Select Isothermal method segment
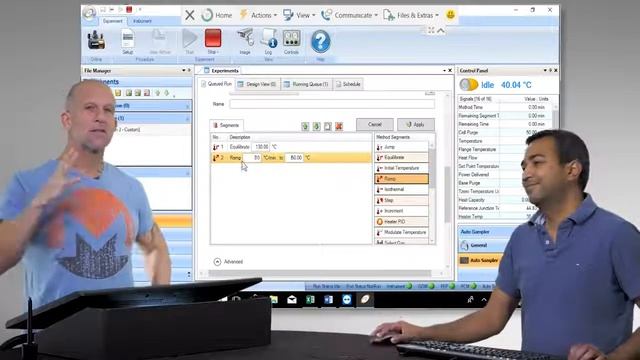The image size is (640, 360). coord(401,189)
